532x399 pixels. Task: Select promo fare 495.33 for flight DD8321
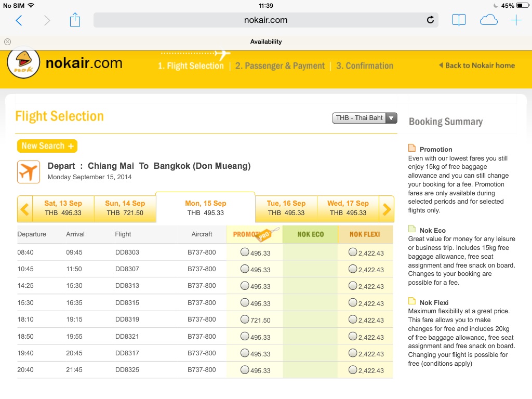245,336
